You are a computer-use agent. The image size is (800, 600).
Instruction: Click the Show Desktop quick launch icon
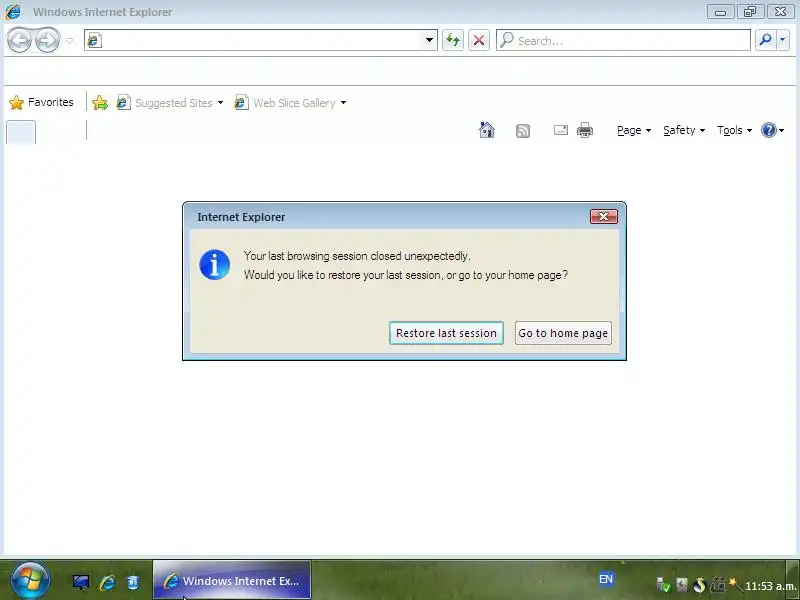coord(81,582)
